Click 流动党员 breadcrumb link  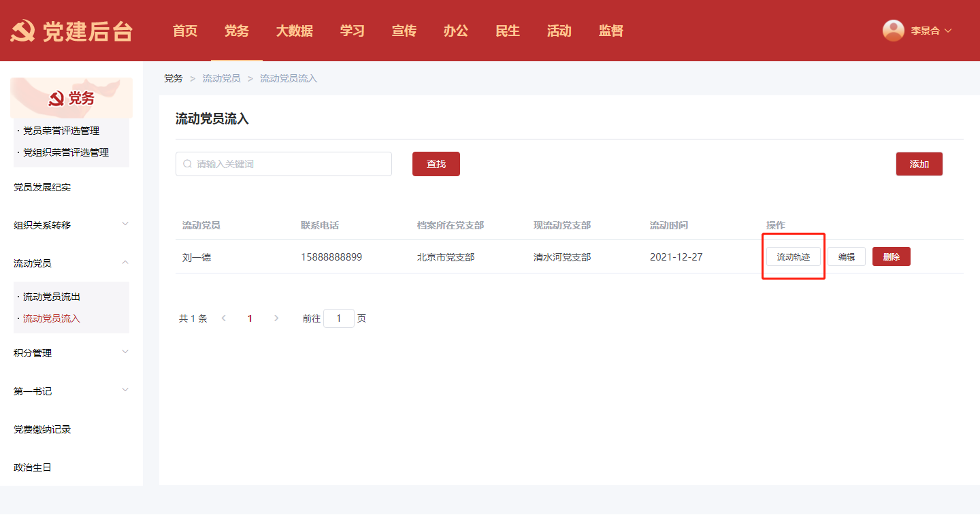tap(221, 79)
